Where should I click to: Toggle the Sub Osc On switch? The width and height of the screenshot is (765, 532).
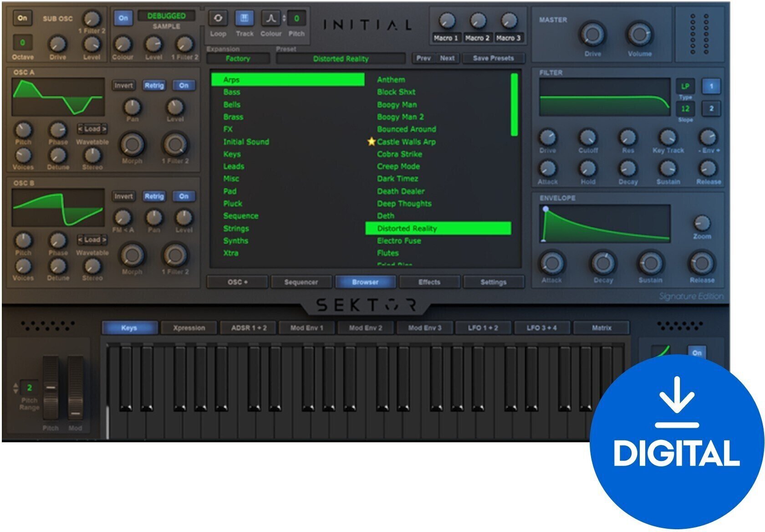point(23,18)
